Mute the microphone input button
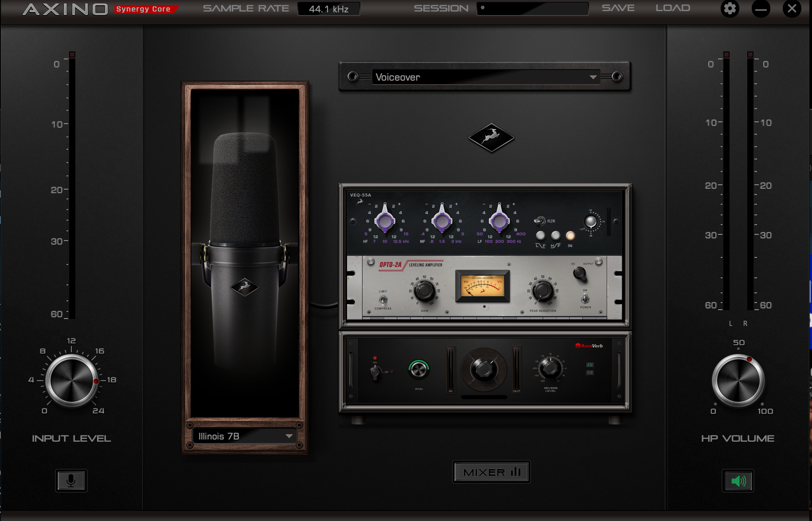The width and height of the screenshot is (812, 521). click(71, 481)
